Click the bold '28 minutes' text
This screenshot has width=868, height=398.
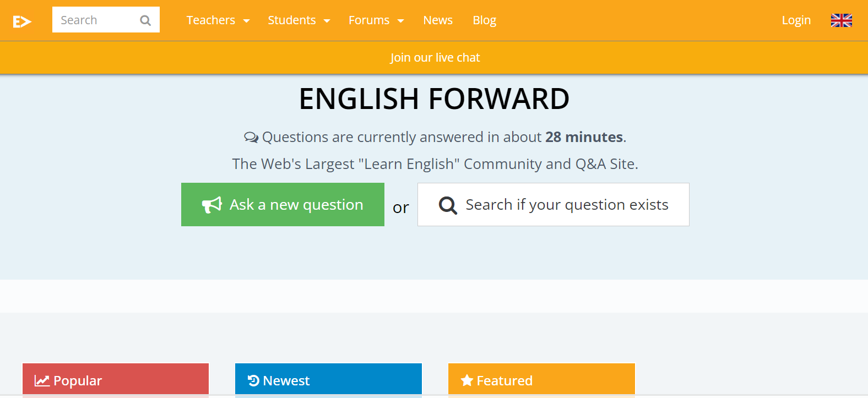pyautogui.click(x=584, y=137)
